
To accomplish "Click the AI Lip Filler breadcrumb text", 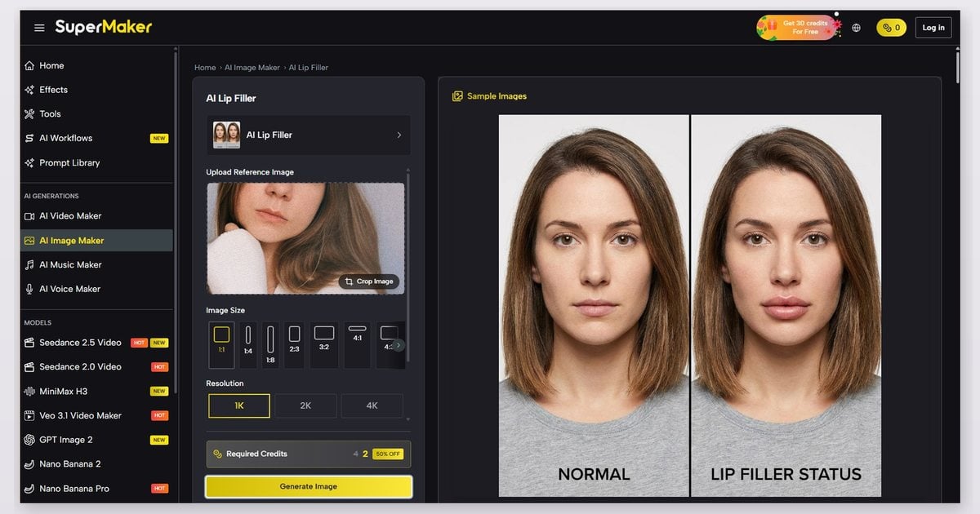I will coord(309,68).
